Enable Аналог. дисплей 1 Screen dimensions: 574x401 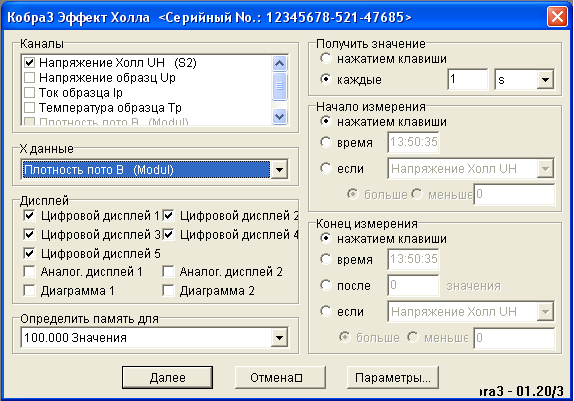pyautogui.click(x=29, y=272)
